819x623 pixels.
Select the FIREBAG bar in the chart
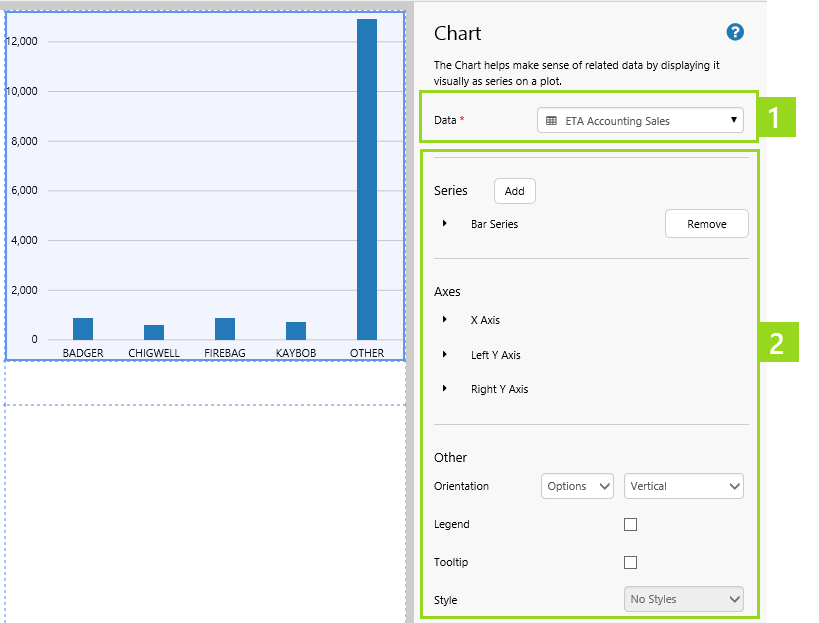[x=225, y=329]
